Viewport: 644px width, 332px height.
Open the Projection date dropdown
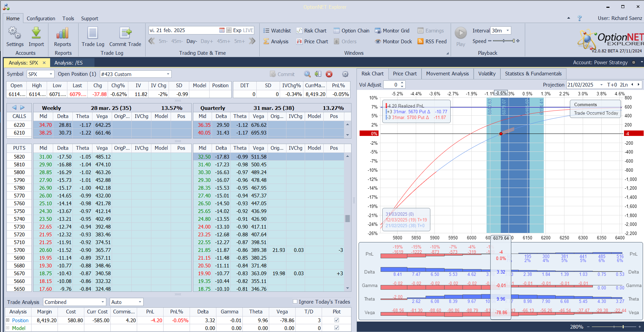tap(601, 85)
